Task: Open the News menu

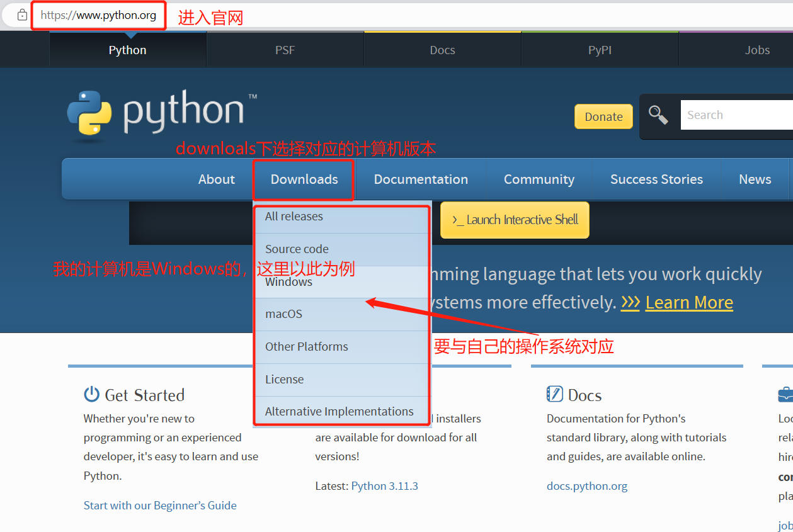Action: [755, 179]
